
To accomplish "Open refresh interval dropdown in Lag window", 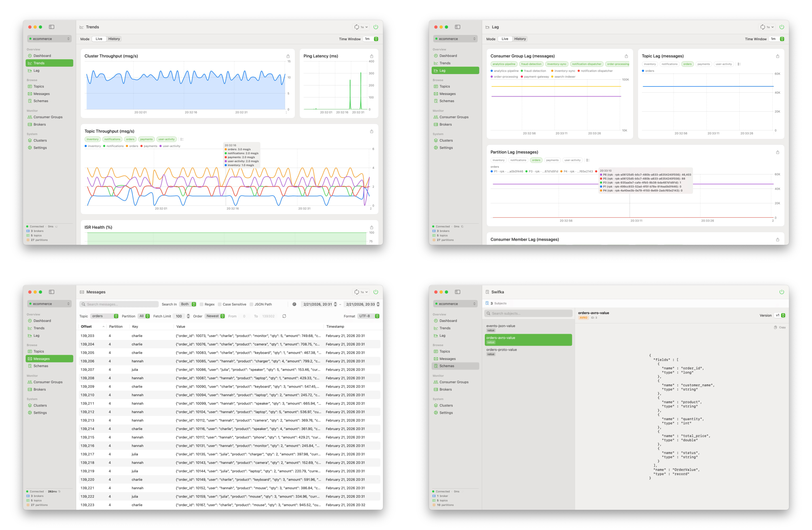I will pos(767,27).
